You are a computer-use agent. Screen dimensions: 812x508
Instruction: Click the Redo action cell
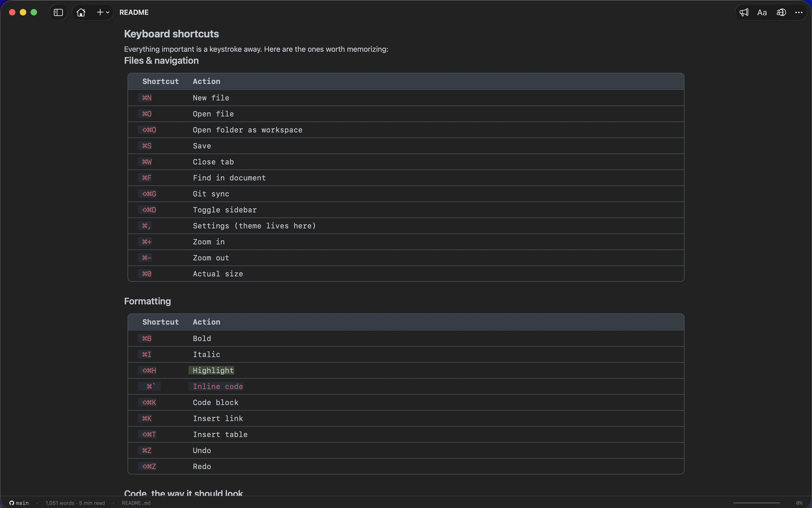(x=202, y=466)
